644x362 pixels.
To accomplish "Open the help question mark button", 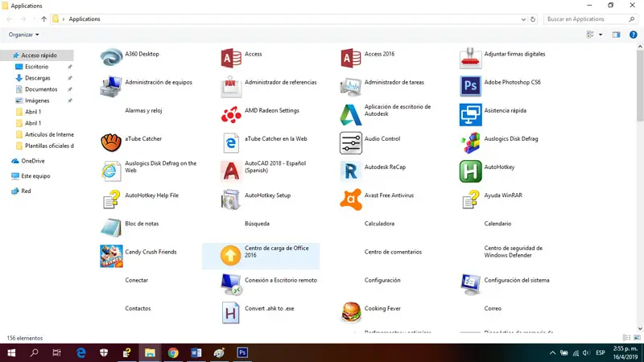I will click(x=634, y=35).
